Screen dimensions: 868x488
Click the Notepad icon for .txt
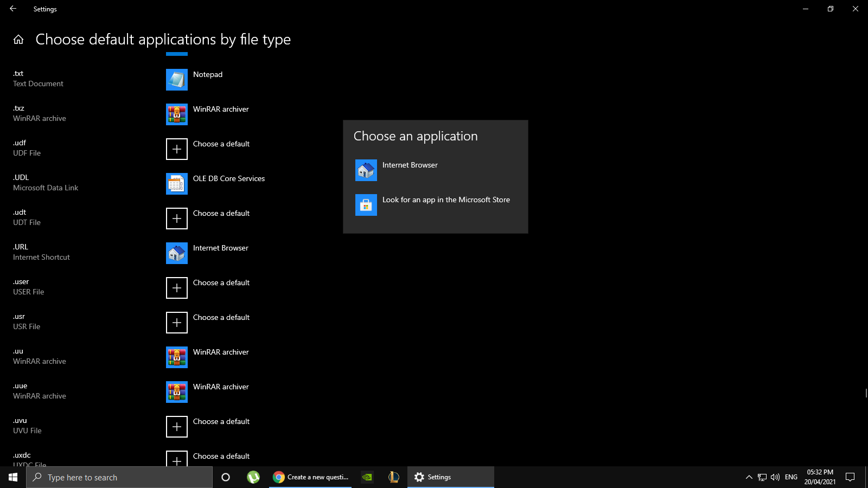coord(177,80)
